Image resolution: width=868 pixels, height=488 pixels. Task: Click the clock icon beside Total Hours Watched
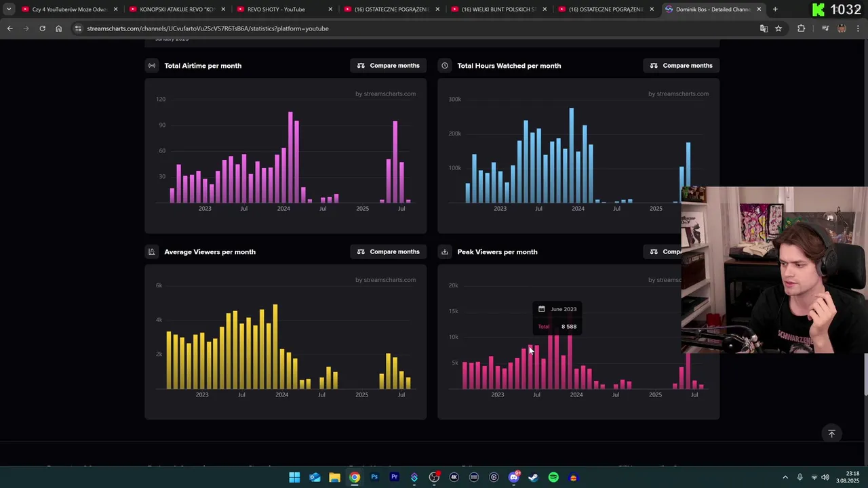(445, 66)
